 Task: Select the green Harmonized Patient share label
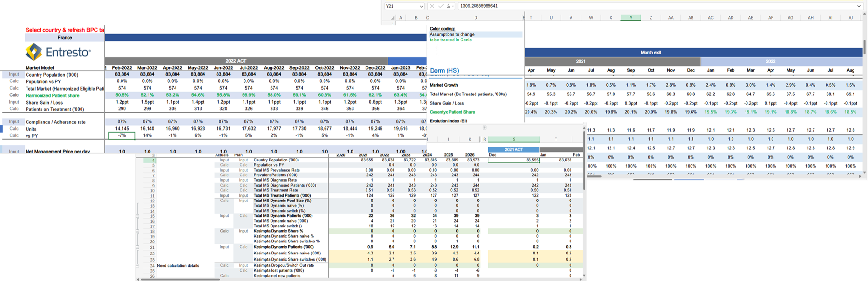[53, 95]
